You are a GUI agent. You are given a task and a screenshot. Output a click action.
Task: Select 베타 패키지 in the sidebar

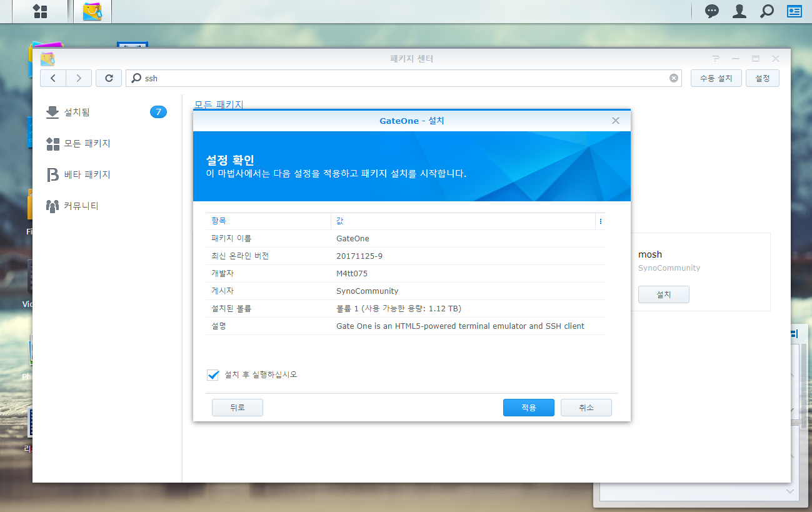coord(107,174)
